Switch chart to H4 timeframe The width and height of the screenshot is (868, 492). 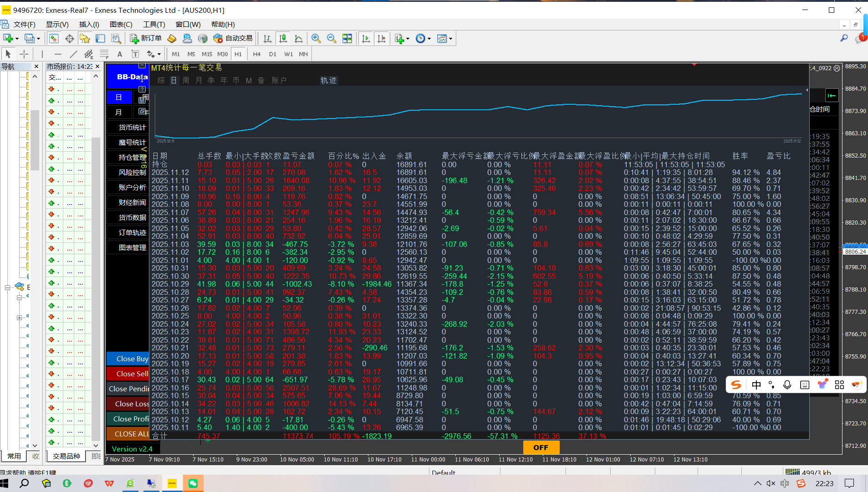(256, 54)
